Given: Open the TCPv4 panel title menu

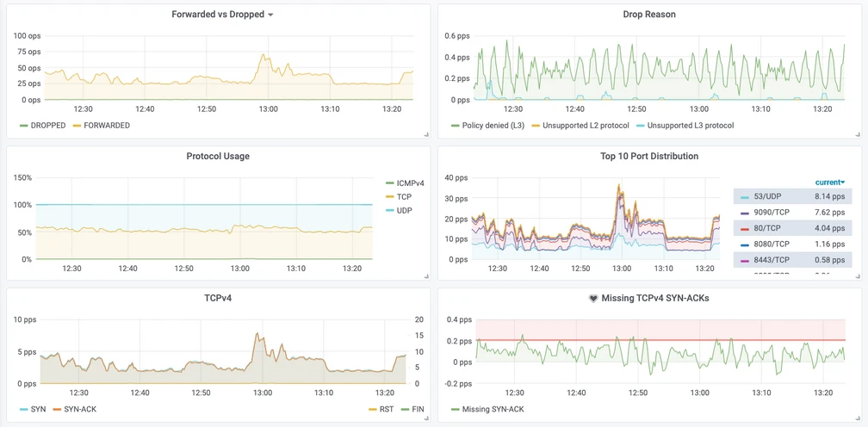Looking at the screenshot, I should 218,299.
